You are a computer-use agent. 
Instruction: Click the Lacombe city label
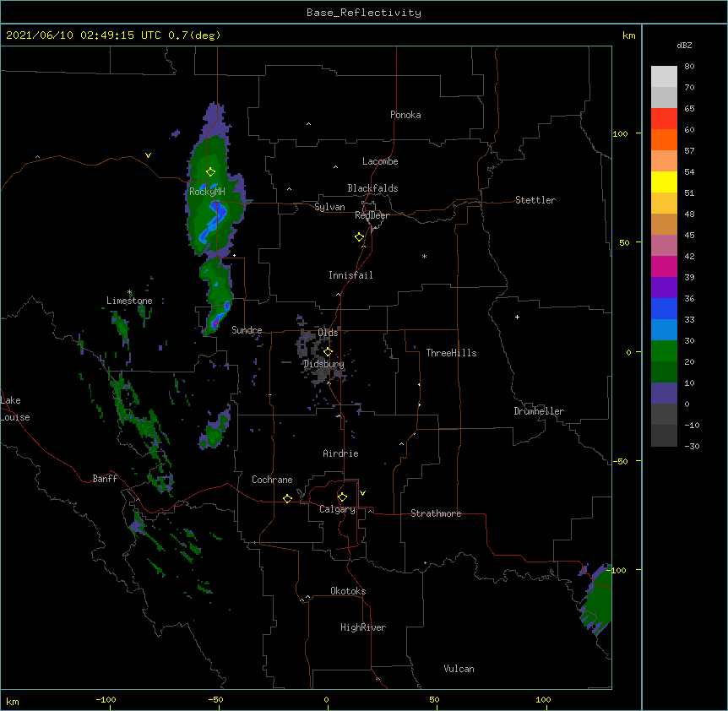(380, 161)
